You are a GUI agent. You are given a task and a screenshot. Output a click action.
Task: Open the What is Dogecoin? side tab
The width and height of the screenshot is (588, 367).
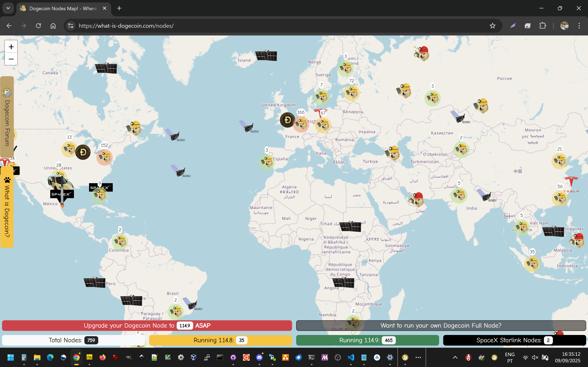click(x=7, y=207)
